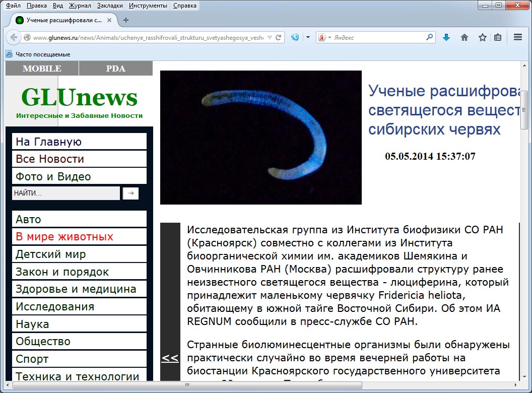
Task: Expand dropdown next to blue toolbar icon
Action: [x=308, y=37]
